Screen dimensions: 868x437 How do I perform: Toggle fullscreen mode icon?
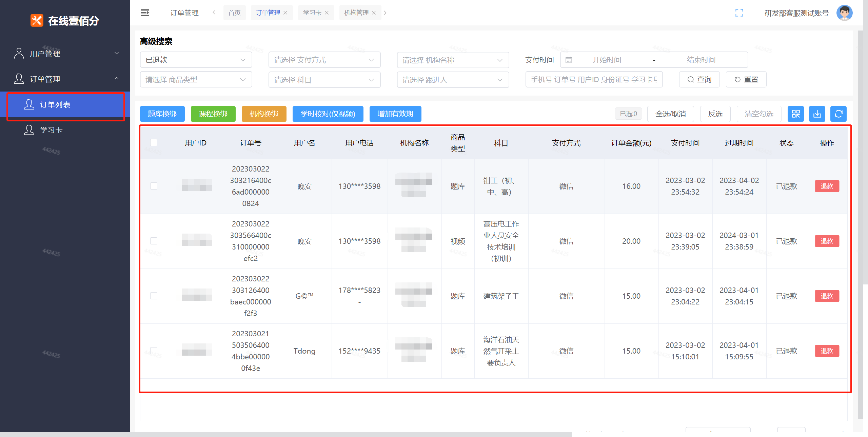pyautogui.click(x=739, y=13)
